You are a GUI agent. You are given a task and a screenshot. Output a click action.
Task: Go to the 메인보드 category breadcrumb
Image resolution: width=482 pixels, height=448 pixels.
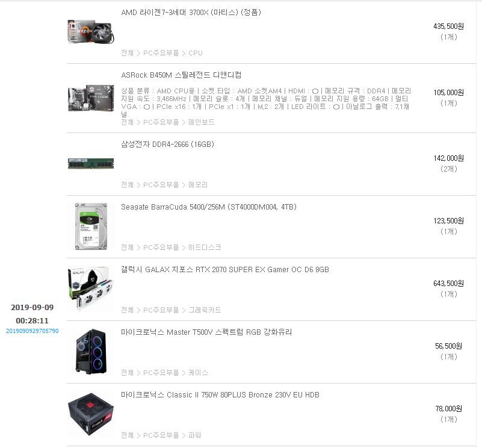point(202,122)
